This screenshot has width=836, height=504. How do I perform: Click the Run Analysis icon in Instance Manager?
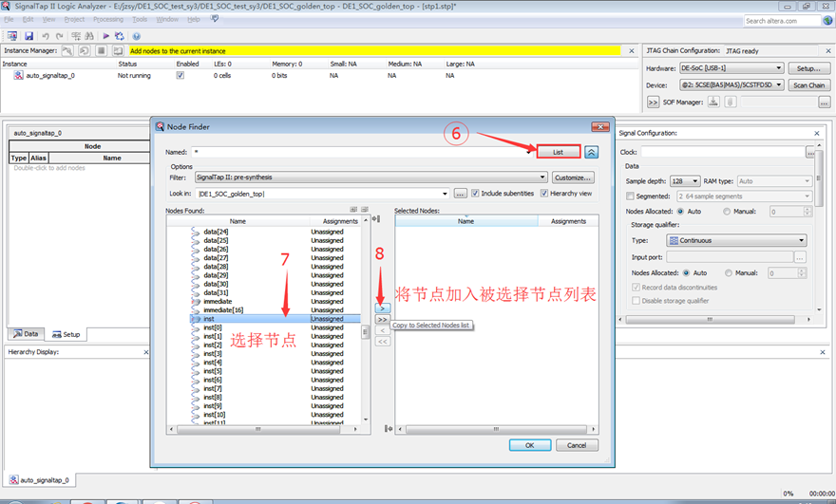click(67, 50)
